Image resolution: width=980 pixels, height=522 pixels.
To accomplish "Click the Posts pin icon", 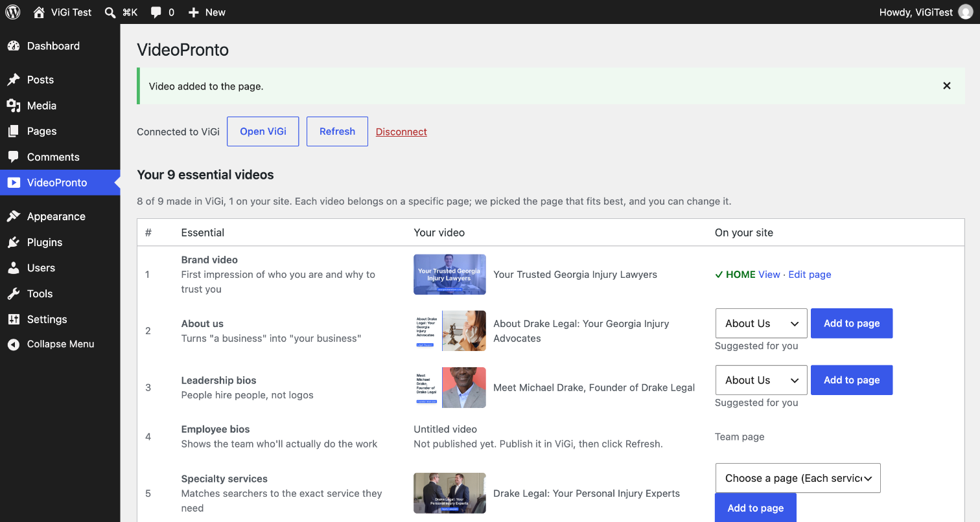I will pos(14,80).
